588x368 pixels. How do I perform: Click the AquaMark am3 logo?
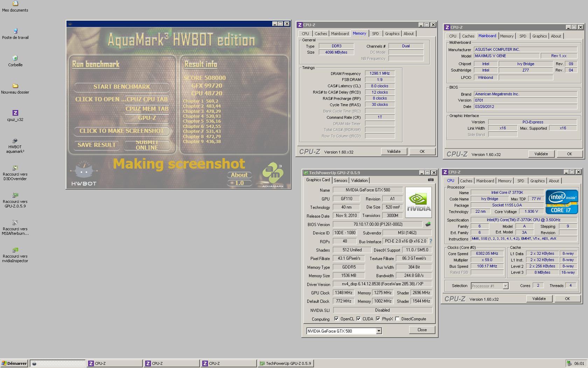(273, 175)
